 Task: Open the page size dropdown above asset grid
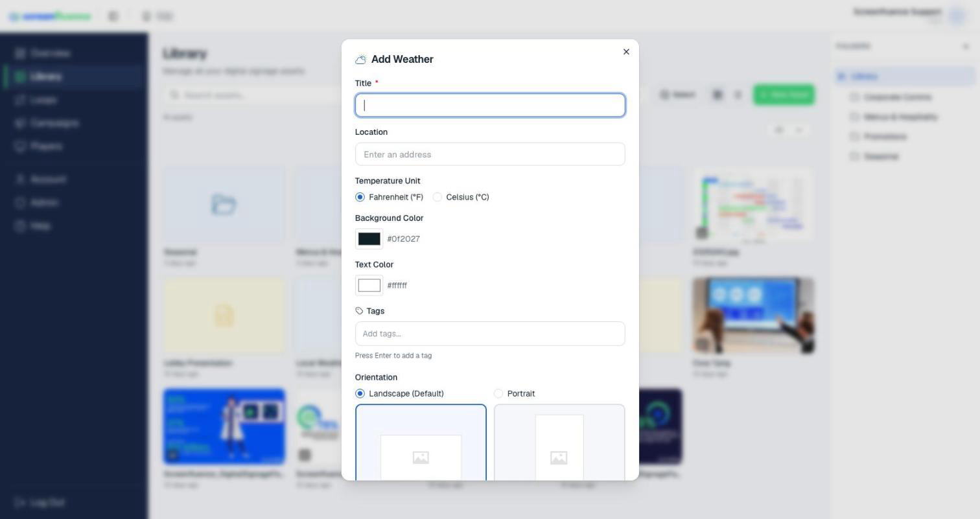pos(788,130)
